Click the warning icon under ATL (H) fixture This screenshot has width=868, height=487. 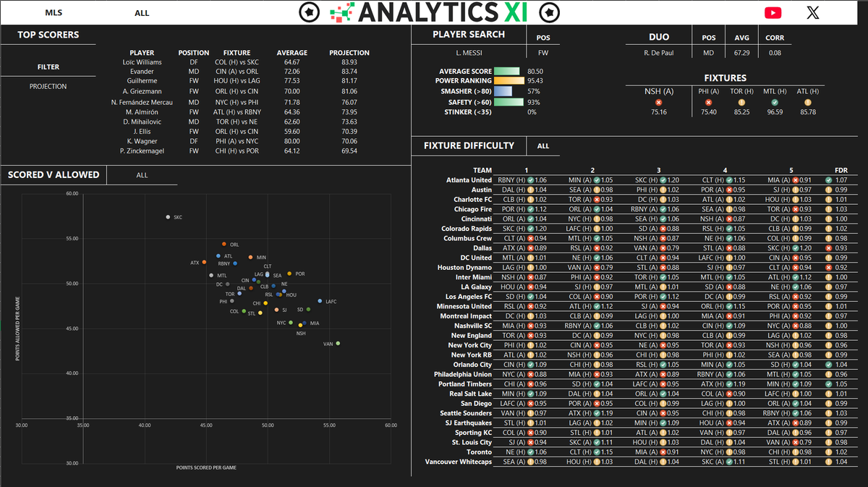pos(808,102)
